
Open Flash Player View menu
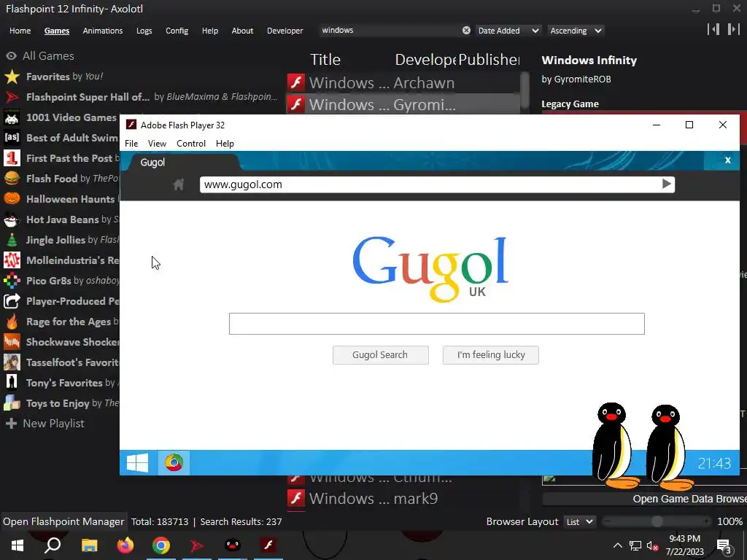[x=157, y=144]
